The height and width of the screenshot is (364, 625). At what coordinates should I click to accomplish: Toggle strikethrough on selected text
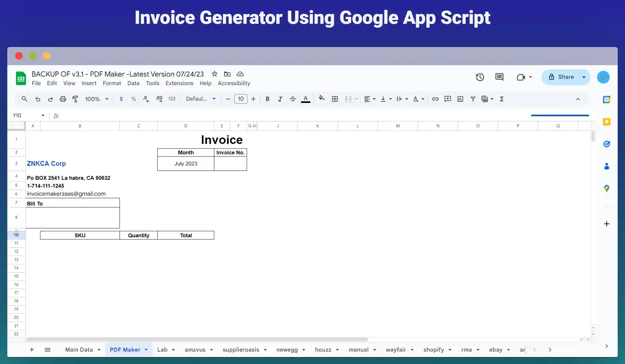pos(293,99)
